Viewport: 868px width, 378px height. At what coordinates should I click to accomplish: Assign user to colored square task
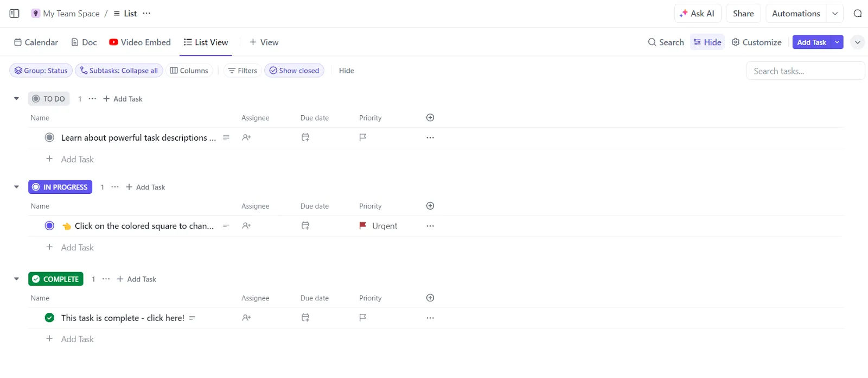tap(246, 226)
